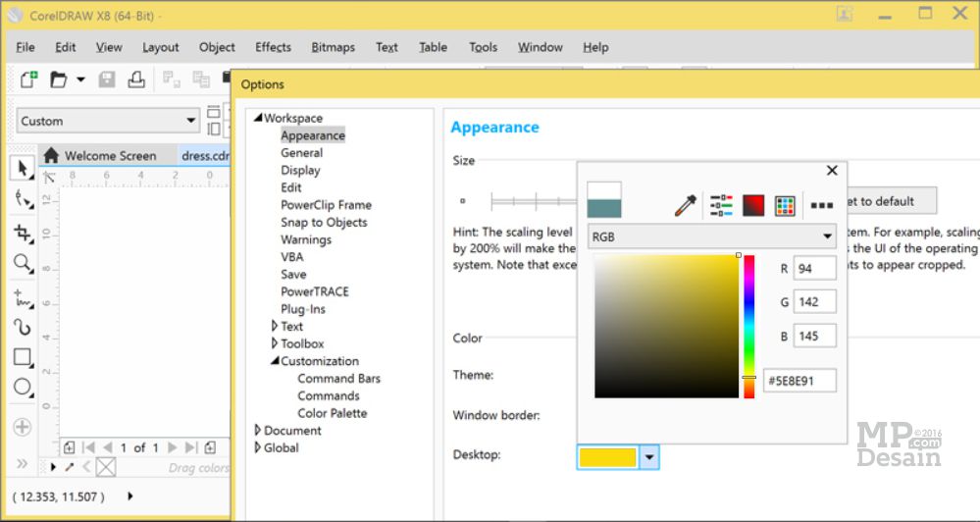Pick the Eyedropper in color picker popup
The width and height of the screenshot is (980, 522).
[685, 205]
